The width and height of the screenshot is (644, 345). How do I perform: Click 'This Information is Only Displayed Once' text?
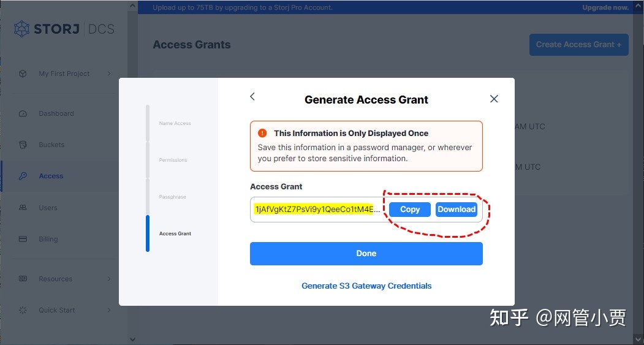pyautogui.click(x=351, y=133)
